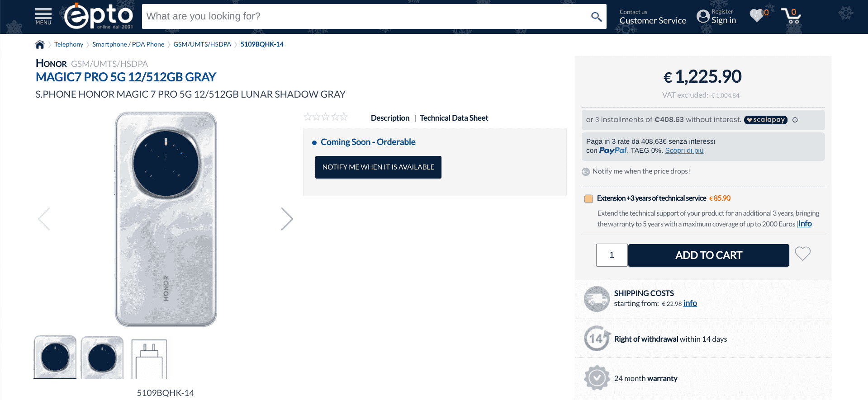The image size is (868, 400).
Task: Open the Telephony breadcrumb link
Action: (x=69, y=44)
